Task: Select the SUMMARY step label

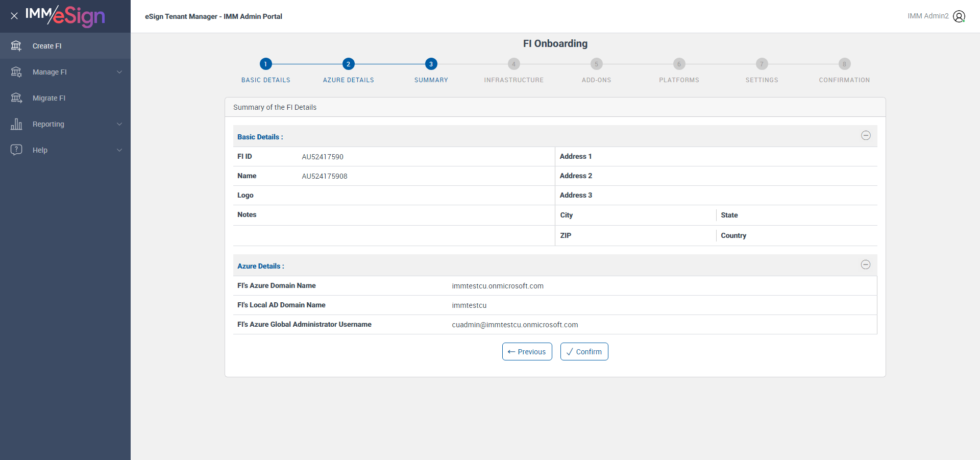Action: pos(431,80)
